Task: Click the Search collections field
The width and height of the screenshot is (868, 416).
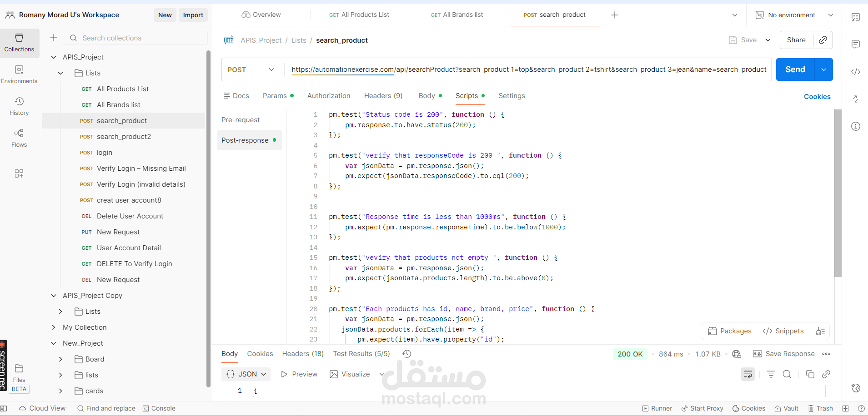Action: coord(135,38)
